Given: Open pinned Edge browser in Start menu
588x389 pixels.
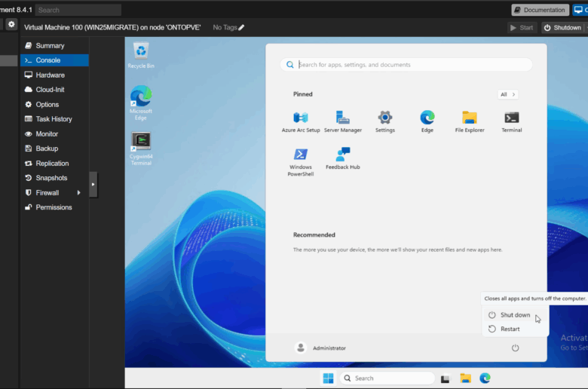Looking at the screenshot, I should (x=427, y=122).
